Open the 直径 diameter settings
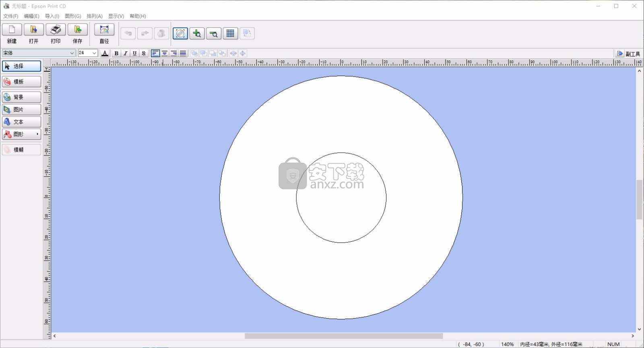The image size is (644, 348). click(x=104, y=30)
